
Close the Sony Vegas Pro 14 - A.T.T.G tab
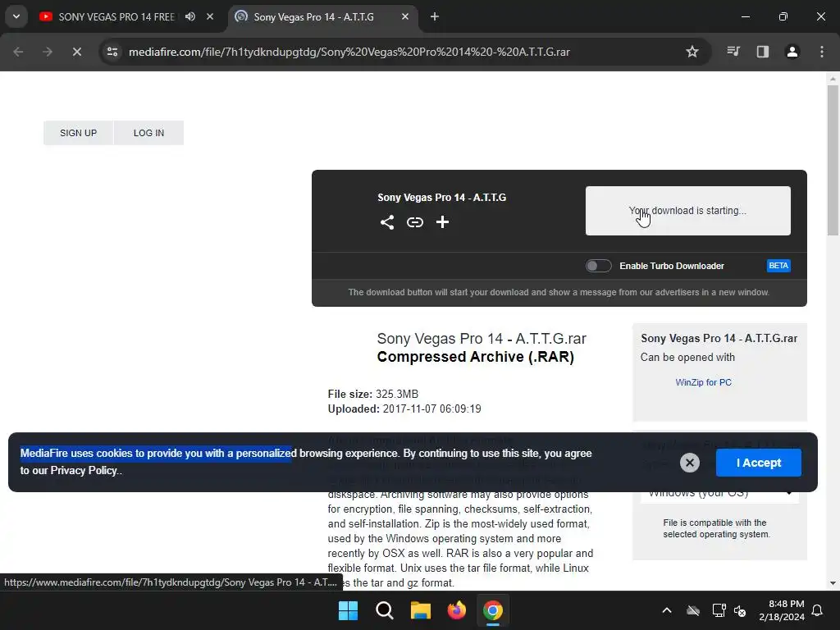click(405, 16)
